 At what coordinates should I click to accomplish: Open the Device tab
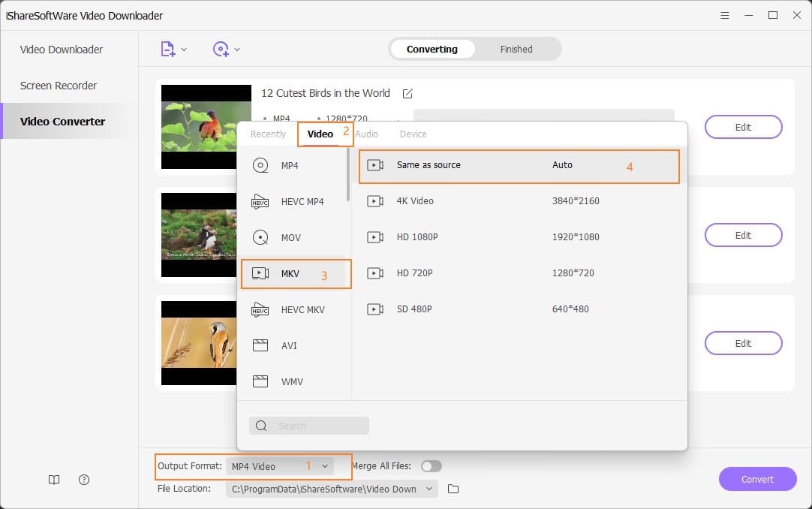(413, 134)
